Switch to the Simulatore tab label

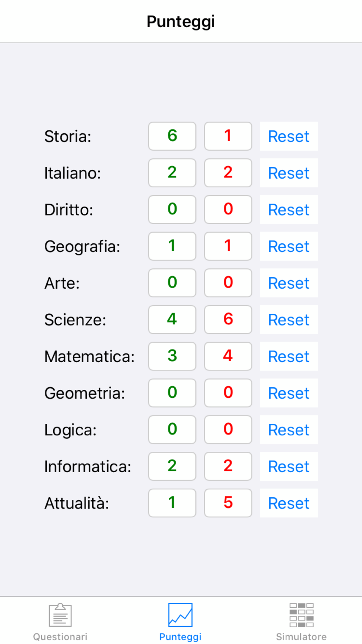(302, 637)
